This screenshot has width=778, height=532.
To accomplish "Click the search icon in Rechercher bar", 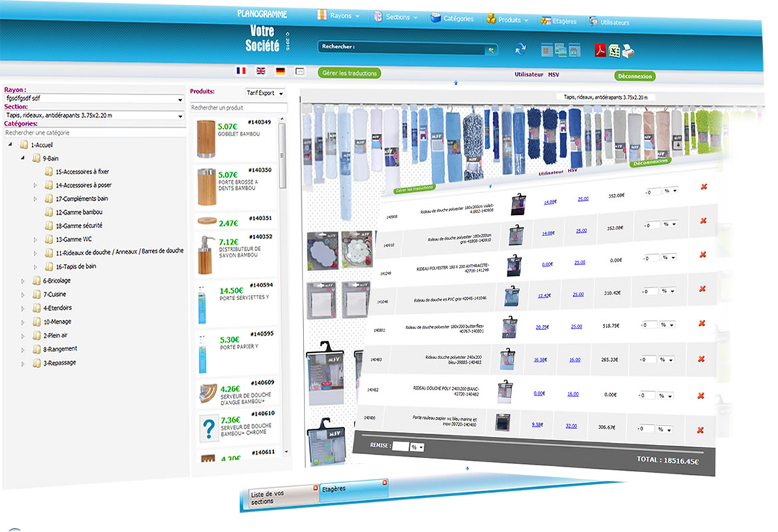I will (491, 49).
